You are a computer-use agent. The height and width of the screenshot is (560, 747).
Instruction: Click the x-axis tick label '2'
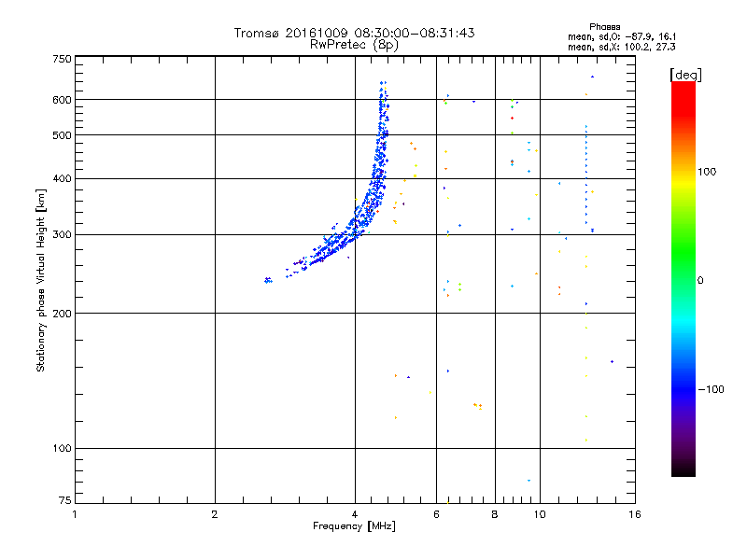coord(215,514)
